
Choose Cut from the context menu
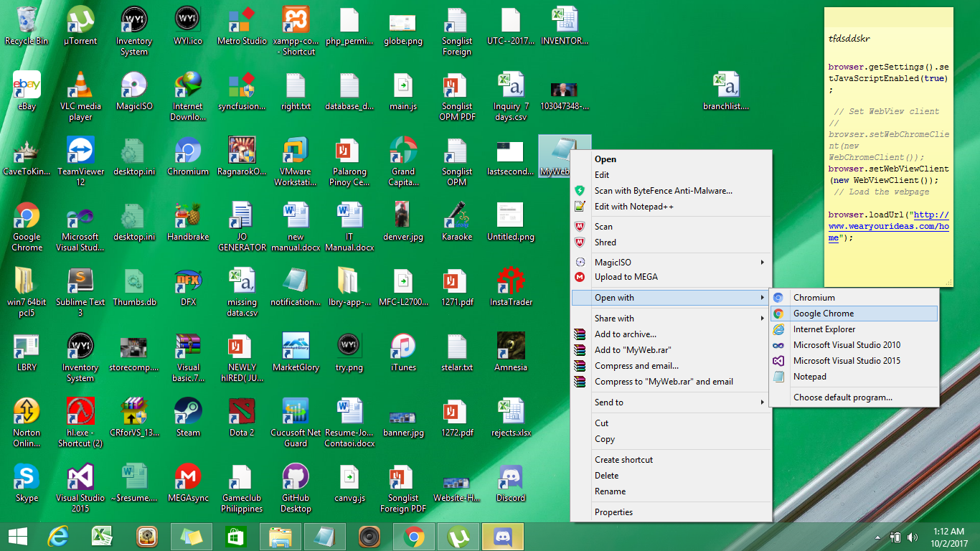(x=671, y=423)
